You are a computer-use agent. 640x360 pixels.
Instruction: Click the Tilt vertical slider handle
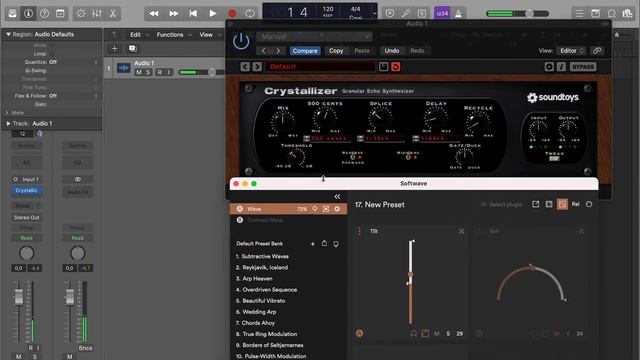(410, 274)
